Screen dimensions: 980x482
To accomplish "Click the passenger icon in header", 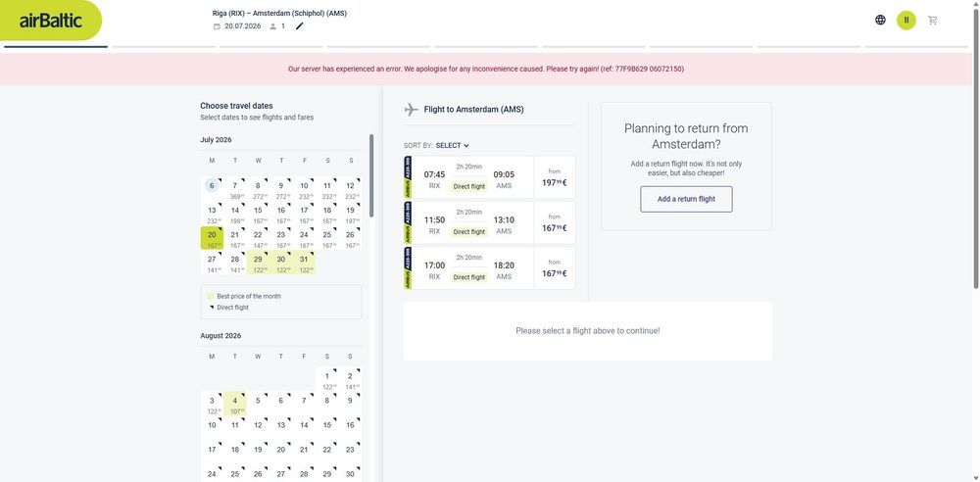I will (x=273, y=26).
